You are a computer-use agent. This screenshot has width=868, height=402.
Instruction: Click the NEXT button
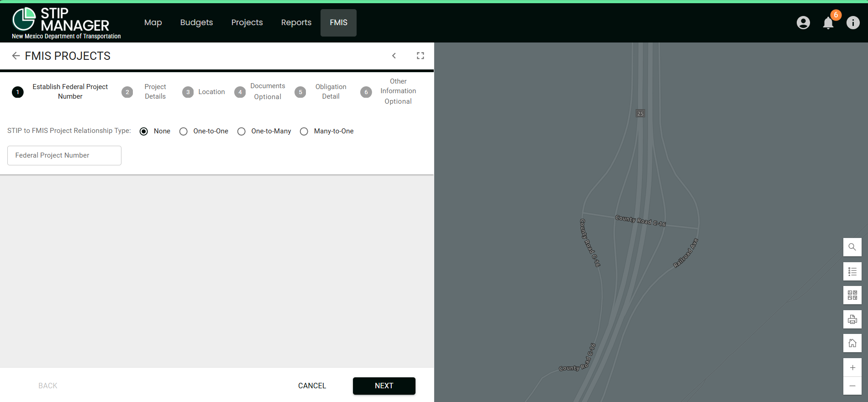click(384, 386)
